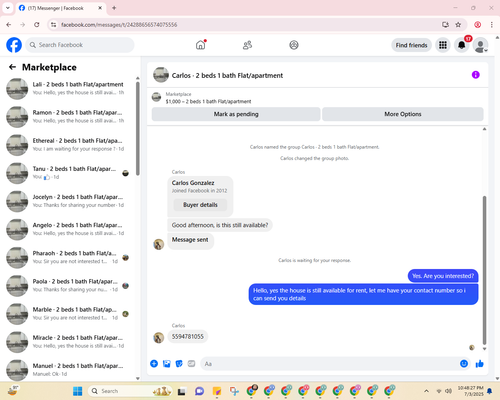
Task: Send a thumbs up like
Action: pos(480,364)
